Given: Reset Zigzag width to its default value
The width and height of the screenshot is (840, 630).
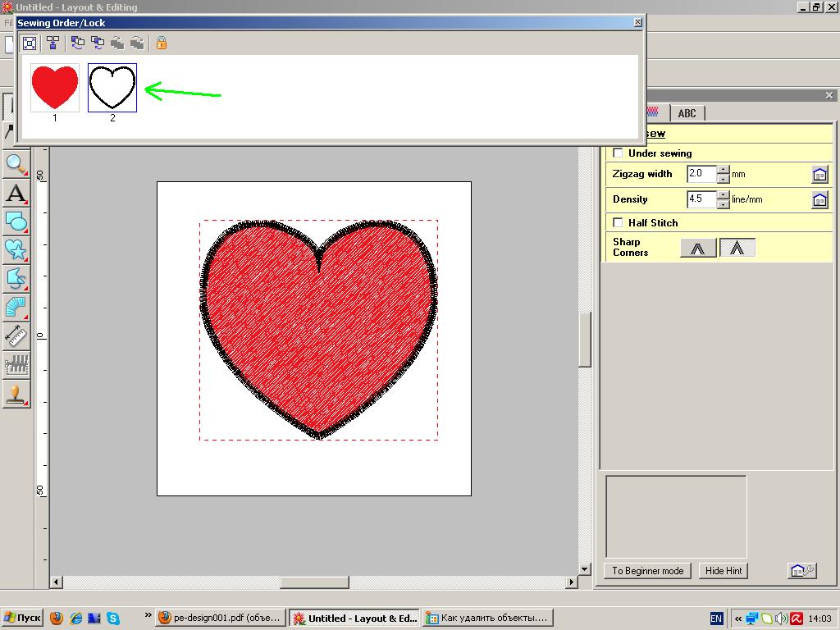Looking at the screenshot, I should tap(819, 174).
